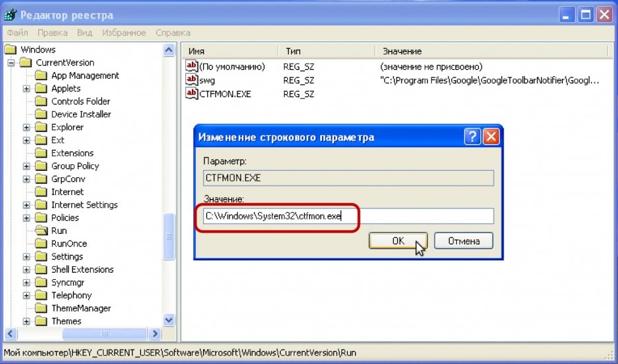Select the Settings folder icon
This screenshot has width=618, height=364.
[x=41, y=257]
